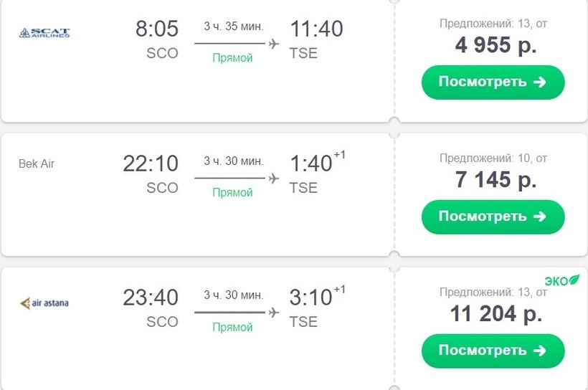Click the SCAT Airlines logo
This screenshot has height=390, width=588.
44,32
